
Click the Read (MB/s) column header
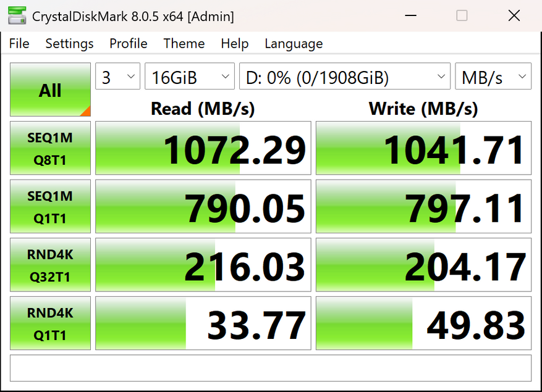pyautogui.click(x=203, y=109)
